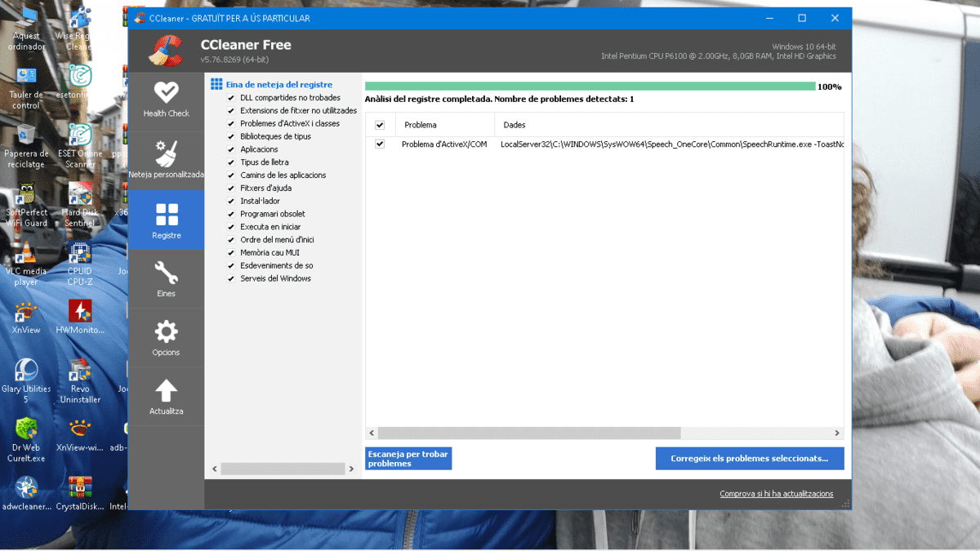
Task: Sort results by Problema column
Action: coord(445,125)
